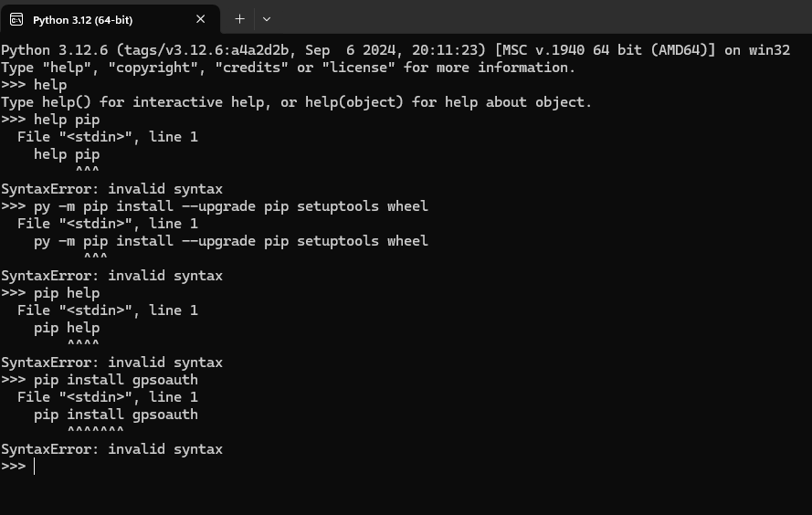The width and height of the screenshot is (812, 515).
Task: Click the 'Type "help", "copyright"' information line
Action: pyautogui.click(x=288, y=68)
